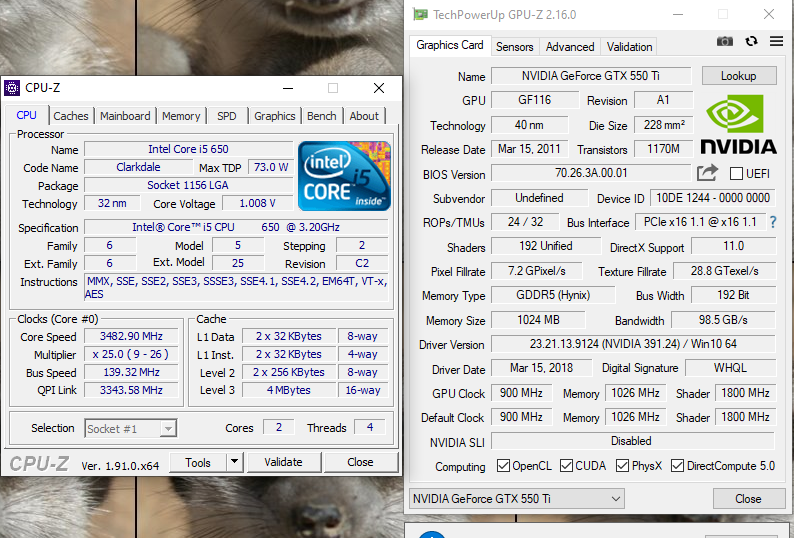
Task: Click the Digital Signature WHQL field
Action: pyautogui.click(x=730, y=368)
